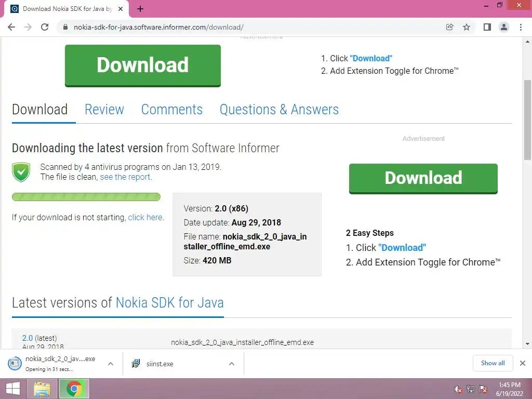The width and height of the screenshot is (532, 399).
Task: Select the Download page tab
Action: [39, 110]
